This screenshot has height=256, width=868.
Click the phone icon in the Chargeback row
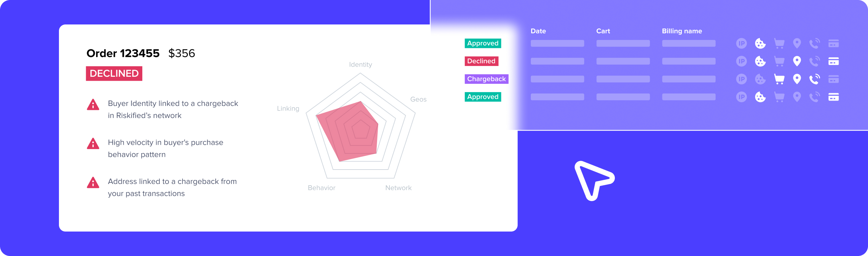pos(814,79)
